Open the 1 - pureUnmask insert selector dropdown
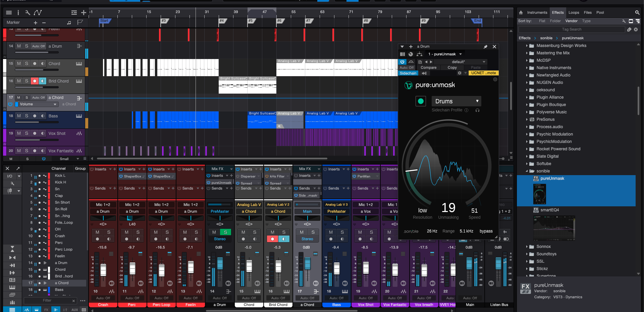The width and height of the screenshot is (644, 312). click(x=445, y=54)
